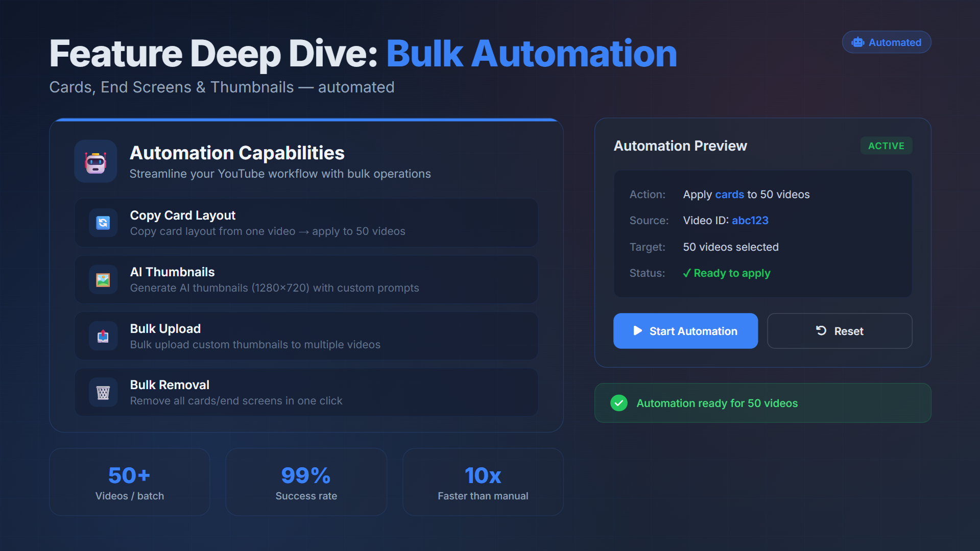Viewport: 980px width, 551px height.
Task: Click the Automation Capabilities heading
Action: click(x=237, y=153)
